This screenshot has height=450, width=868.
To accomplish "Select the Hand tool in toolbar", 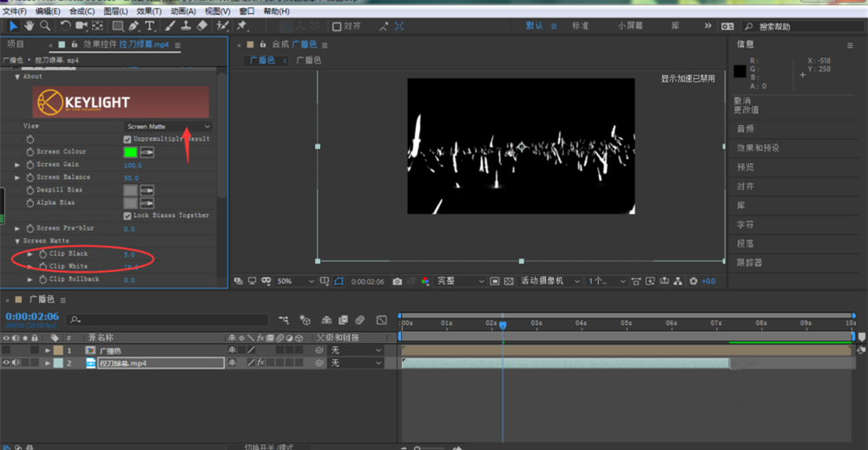I will (x=29, y=26).
